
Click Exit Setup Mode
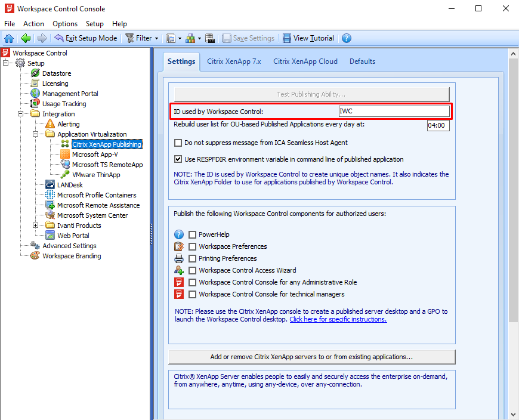click(x=86, y=38)
